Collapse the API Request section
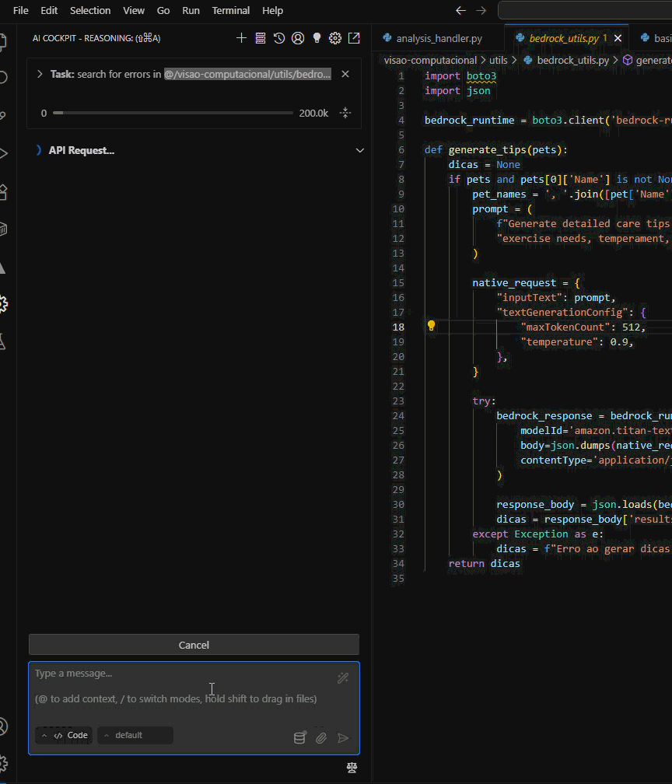Image resolution: width=672 pixels, height=784 pixels. point(359,150)
